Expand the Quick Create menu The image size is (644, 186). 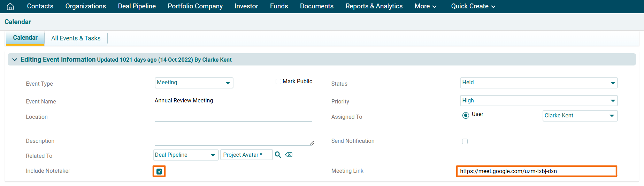(473, 6)
